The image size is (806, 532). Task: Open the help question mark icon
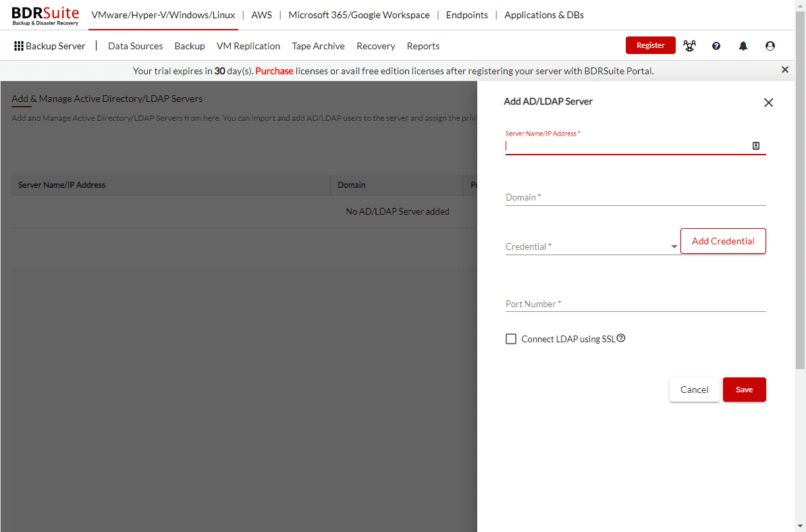716,46
